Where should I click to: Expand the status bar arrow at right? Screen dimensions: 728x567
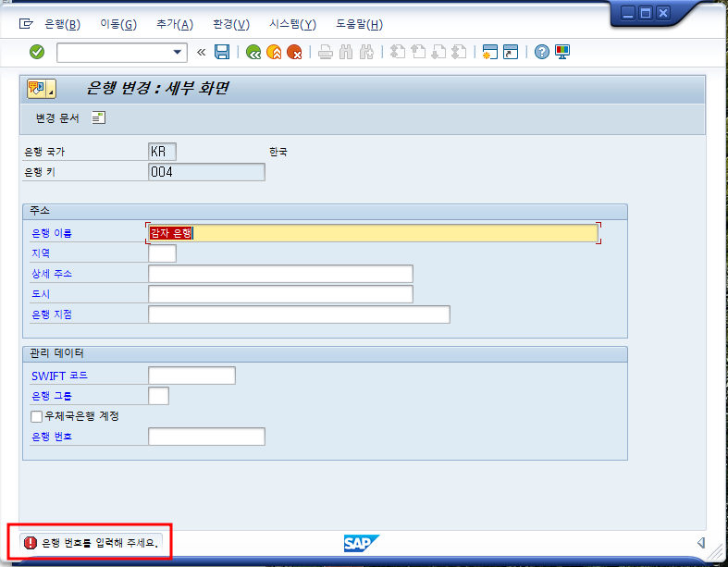701,542
